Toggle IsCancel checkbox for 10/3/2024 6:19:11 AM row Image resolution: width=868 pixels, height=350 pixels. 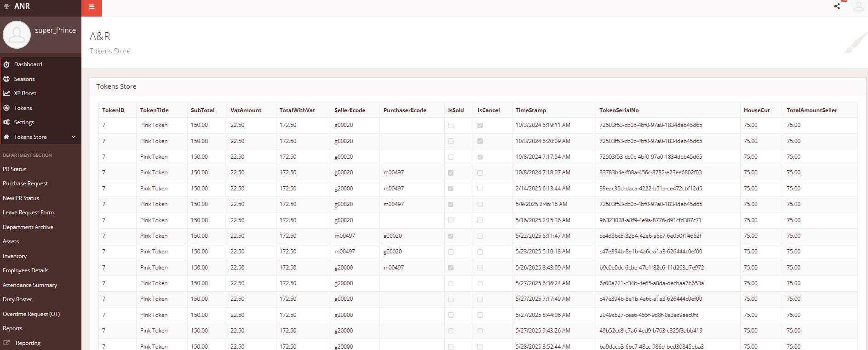pyautogui.click(x=480, y=126)
